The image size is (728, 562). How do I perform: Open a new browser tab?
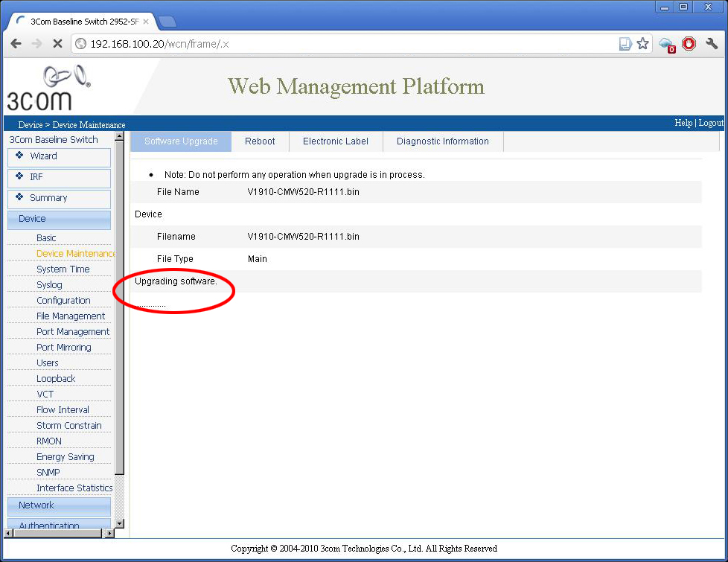[x=167, y=22]
